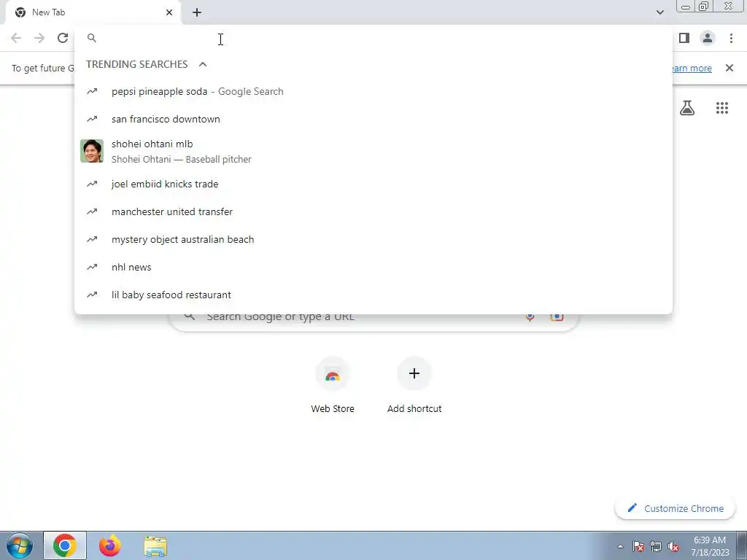Viewport: 747px width, 560px height.
Task: Click the muted volume tray icon
Action: click(673, 546)
